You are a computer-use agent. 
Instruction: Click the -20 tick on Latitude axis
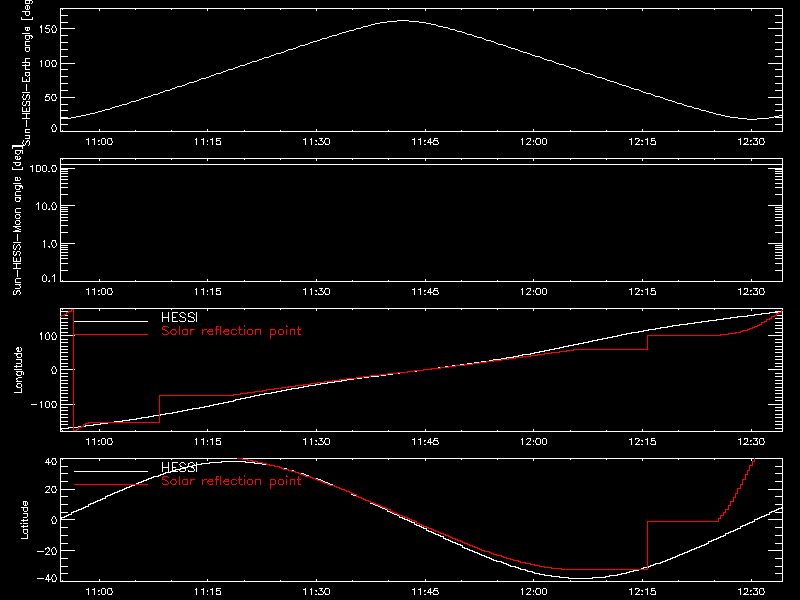[47, 551]
